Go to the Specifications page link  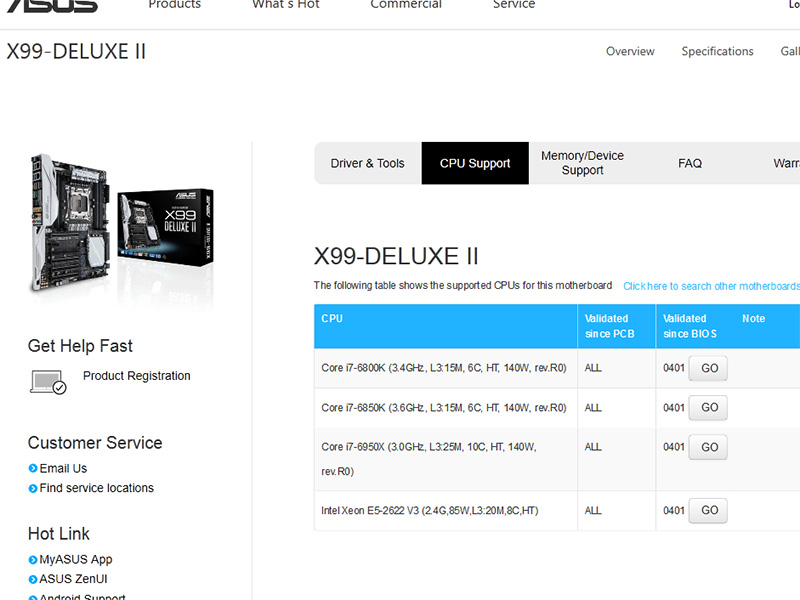tap(717, 52)
